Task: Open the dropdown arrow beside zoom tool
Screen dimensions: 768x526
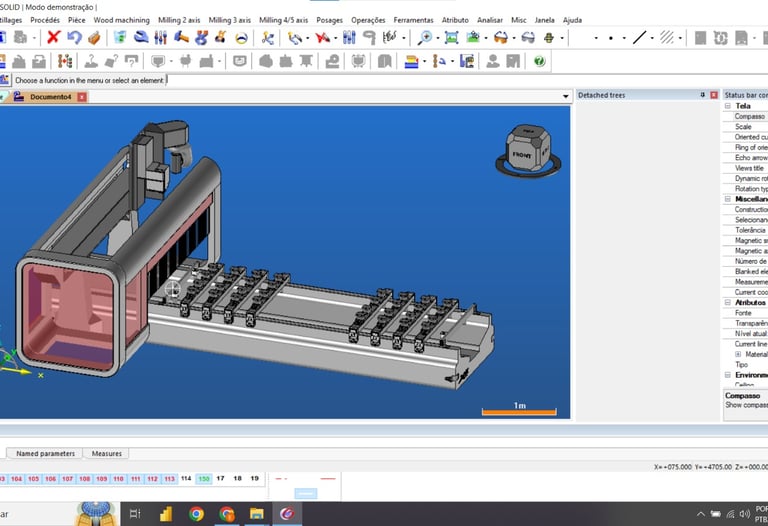Action: 437,38
